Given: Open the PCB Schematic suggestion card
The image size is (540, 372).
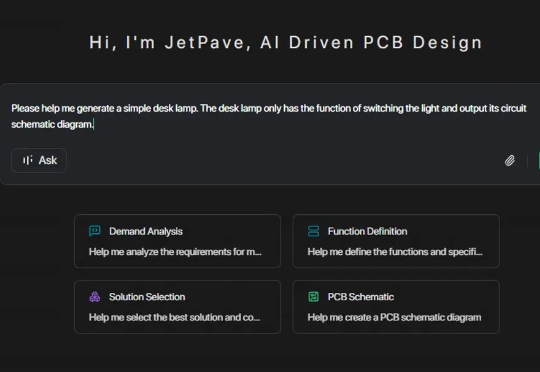Looking at the screenshot, I should (x=396, y=307).
